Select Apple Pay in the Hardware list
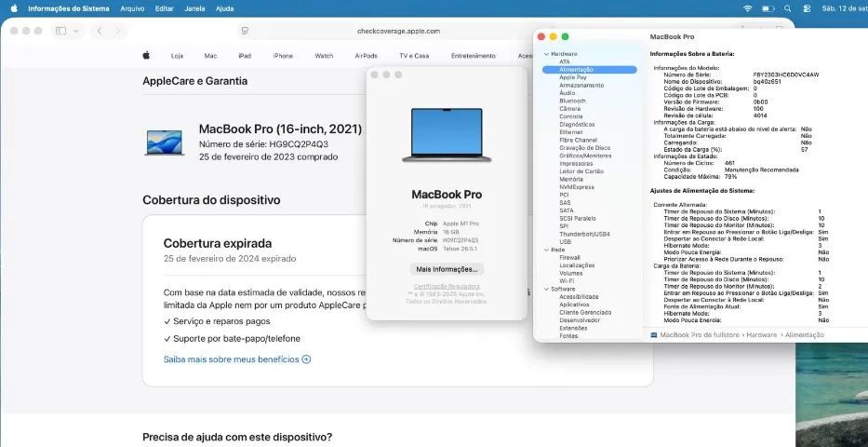 572,77
